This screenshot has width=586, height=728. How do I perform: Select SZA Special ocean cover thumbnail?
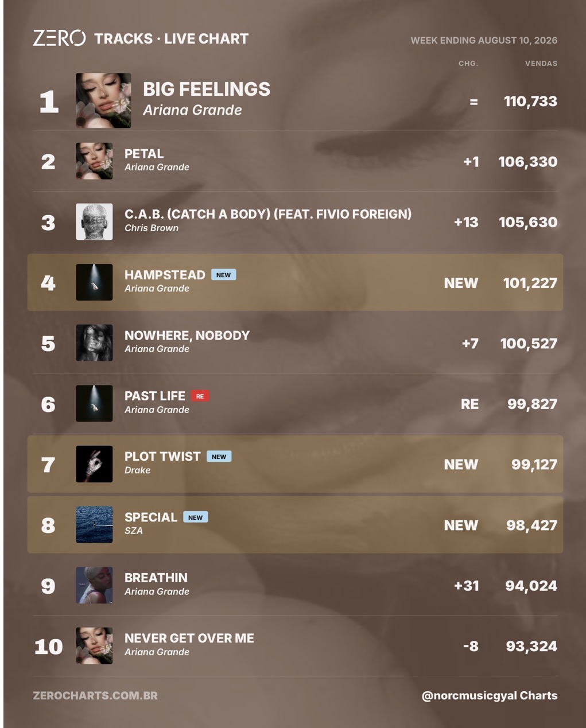tap(94, 524)
